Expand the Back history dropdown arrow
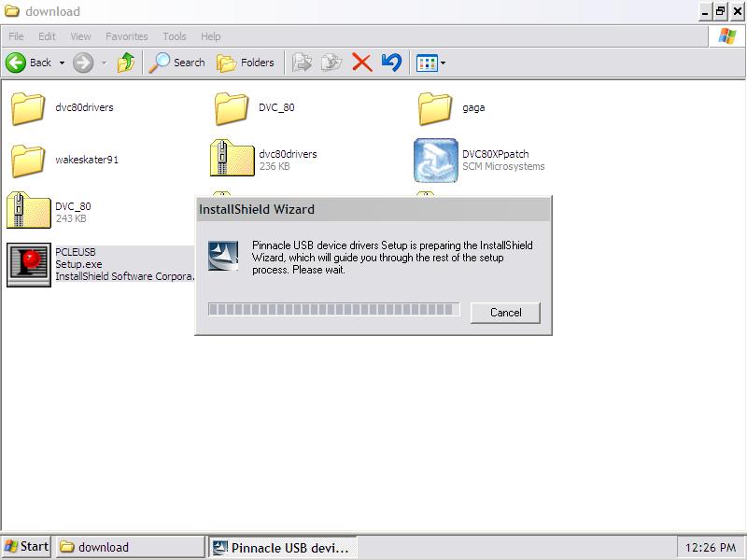 [62, 63]
